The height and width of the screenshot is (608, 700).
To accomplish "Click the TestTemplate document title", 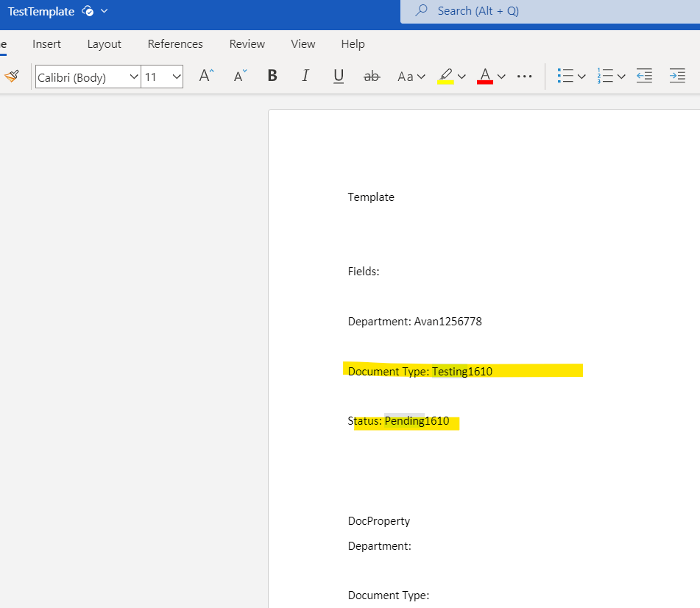I will [x=41, y=12].
